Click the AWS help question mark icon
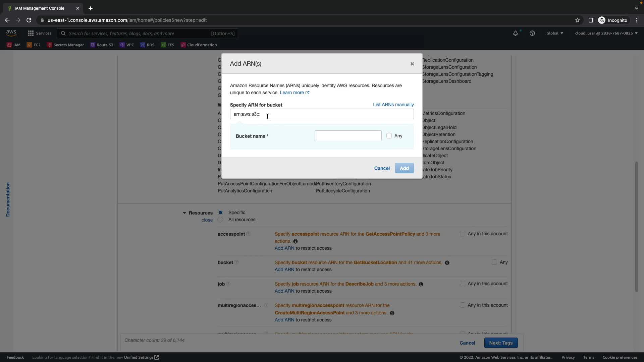The image size is (644, 362). [532, 33]
